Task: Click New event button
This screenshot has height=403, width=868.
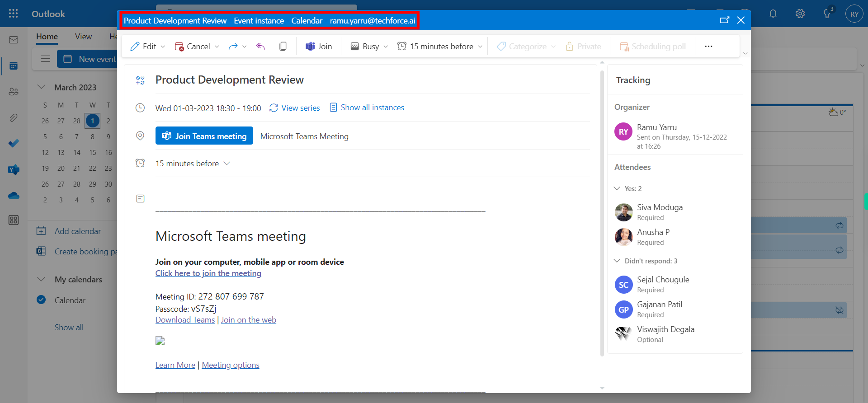Action: [88, 59]
